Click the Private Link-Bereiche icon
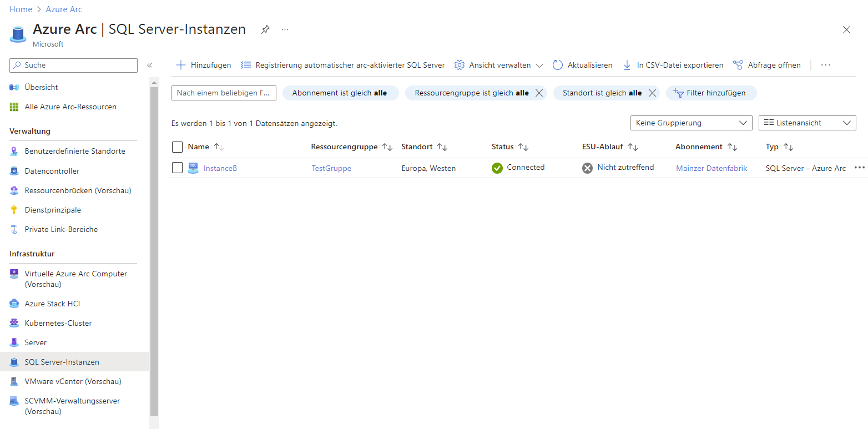The width and height of the screenshot is (868, 429). [14, 229]
